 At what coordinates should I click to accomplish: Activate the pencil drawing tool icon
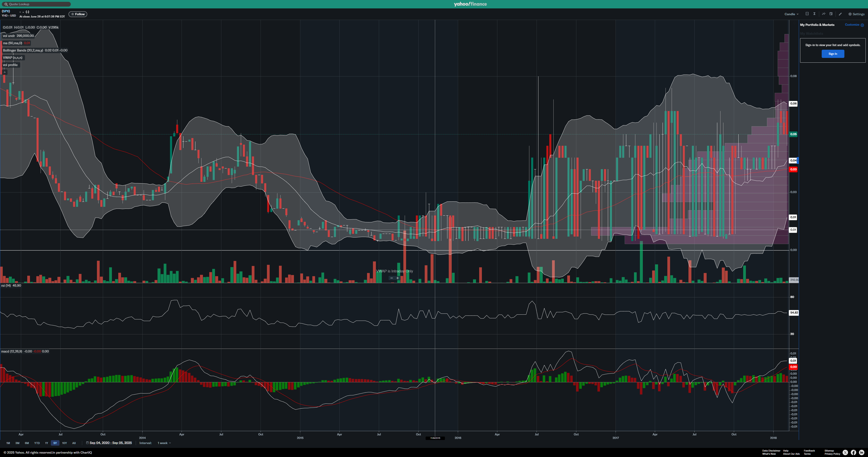tap(840, 14)
